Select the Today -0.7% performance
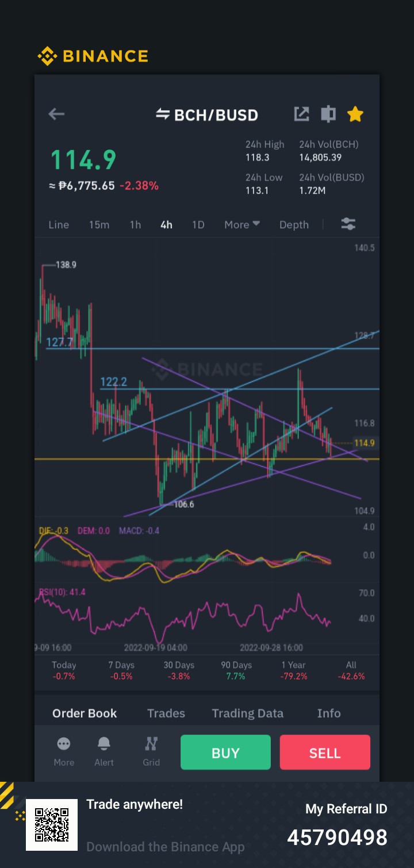Viewport: 414px width, 868px height. 64,670
